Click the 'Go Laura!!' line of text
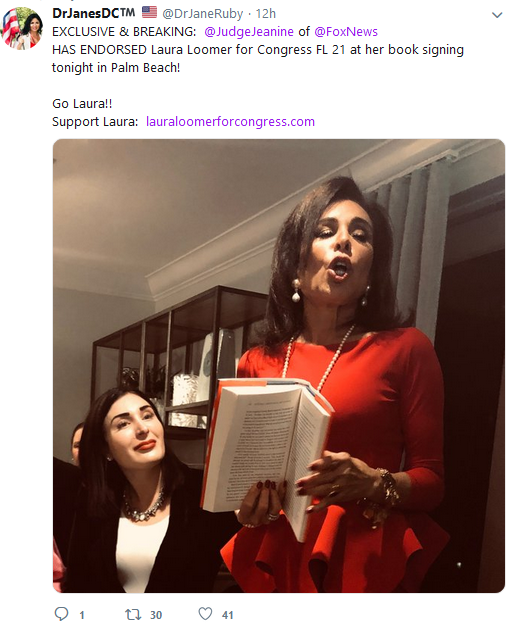This screenshot has height=624, width=511. click(x=82, y=103)
